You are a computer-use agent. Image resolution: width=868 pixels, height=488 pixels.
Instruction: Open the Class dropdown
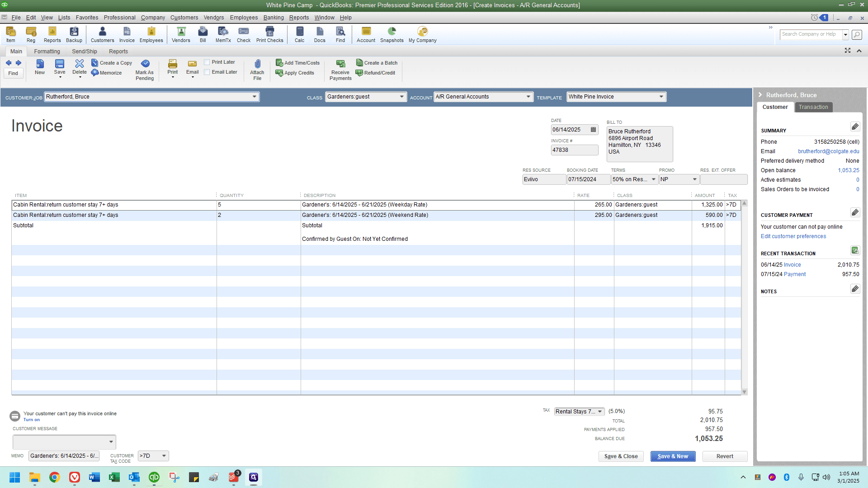pyautogui.click(x=402, y=97)
